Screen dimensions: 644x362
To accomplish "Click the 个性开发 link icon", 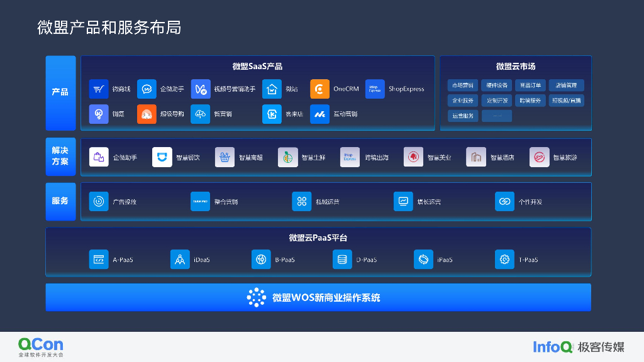I will coord(505,202).
